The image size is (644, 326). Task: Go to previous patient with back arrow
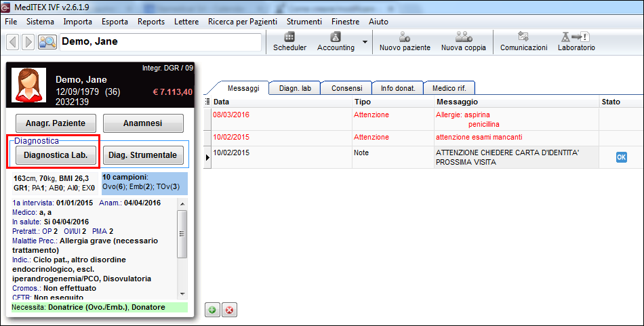tap(13, 42)
